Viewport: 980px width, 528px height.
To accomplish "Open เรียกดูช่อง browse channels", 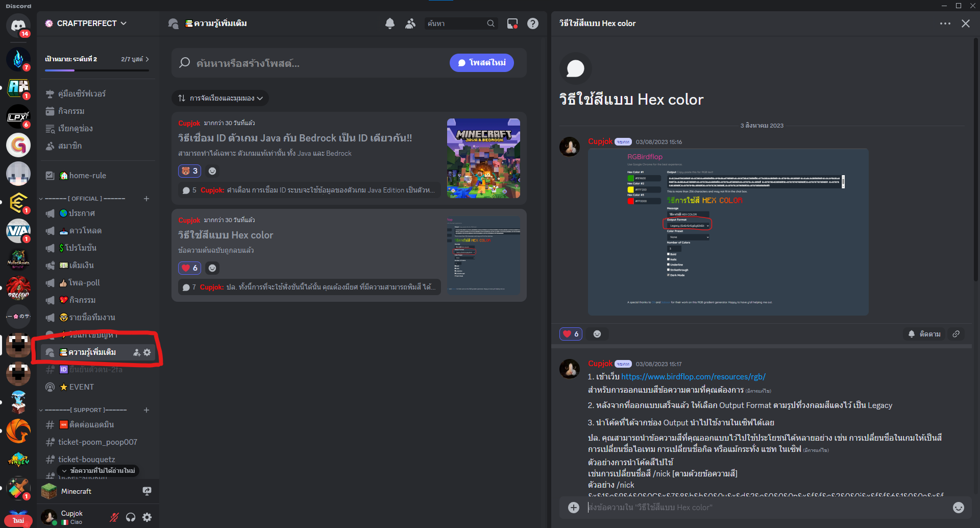I will click(x=98, y=129).
